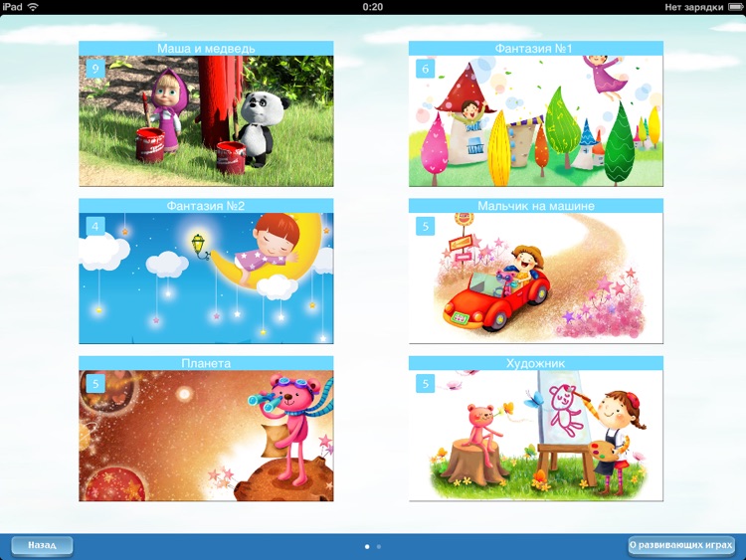The width and height of the screenshot is (746, 560).
Task: Click the 5 badge on Планета
Action: coord(95,384)
